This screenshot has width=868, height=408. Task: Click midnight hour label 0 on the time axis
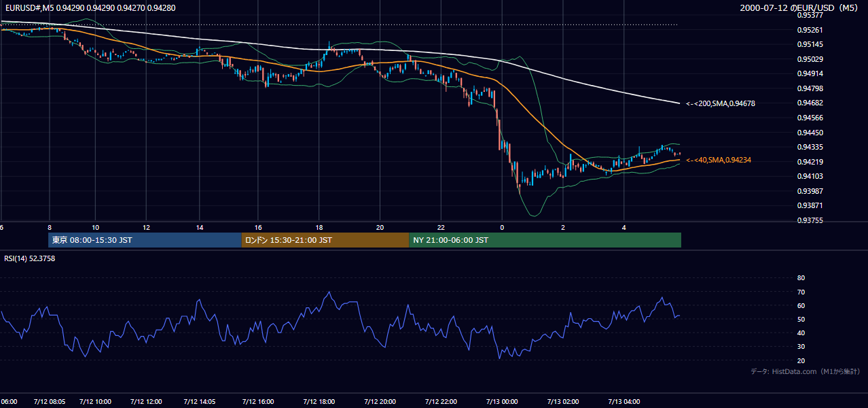pyautogui.click(x=502, y=227)
